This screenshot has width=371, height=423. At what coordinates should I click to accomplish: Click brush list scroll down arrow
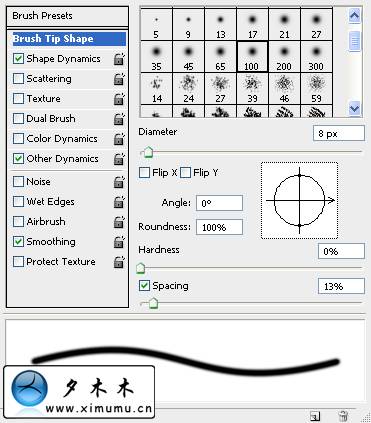coord(354,108)
